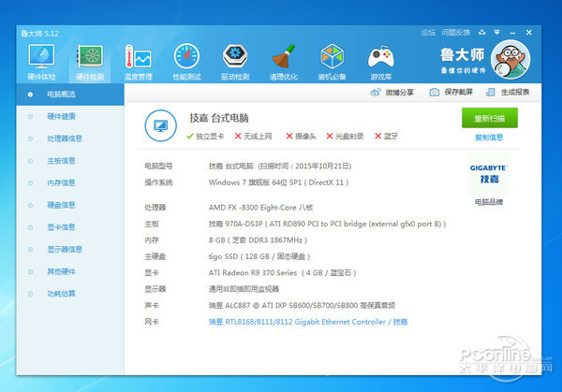This screenshot has width=562, height=392.
Task: Click the 保存截屏 save screenshot camera icon
Action: (435, 93)
